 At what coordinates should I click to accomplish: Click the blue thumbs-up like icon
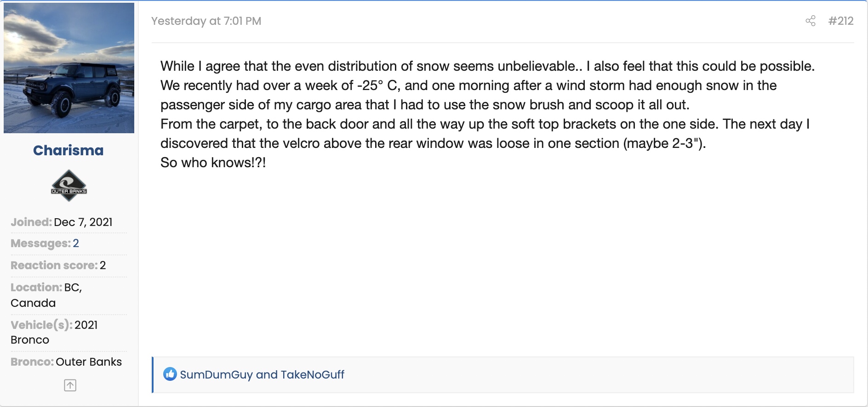pos(170,374)
